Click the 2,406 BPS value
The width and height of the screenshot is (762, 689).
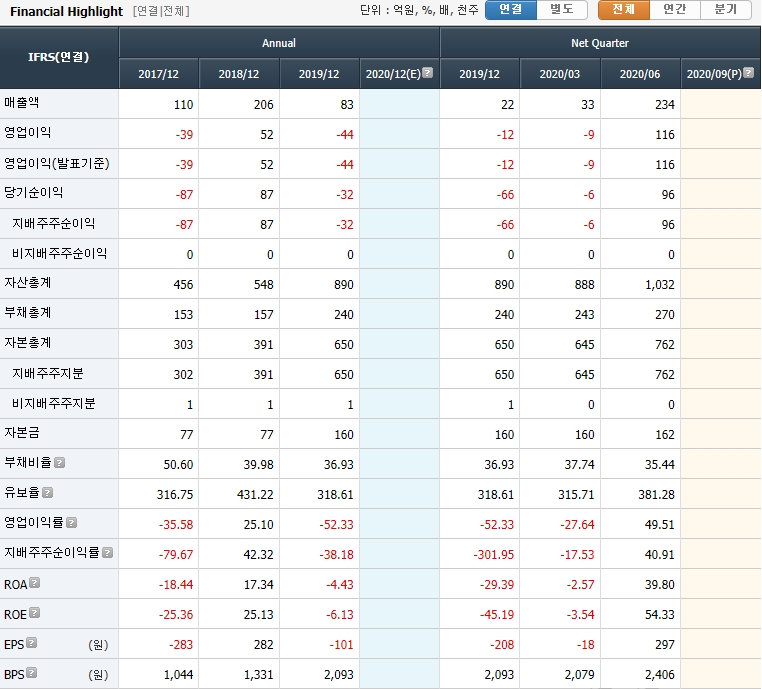659,674
